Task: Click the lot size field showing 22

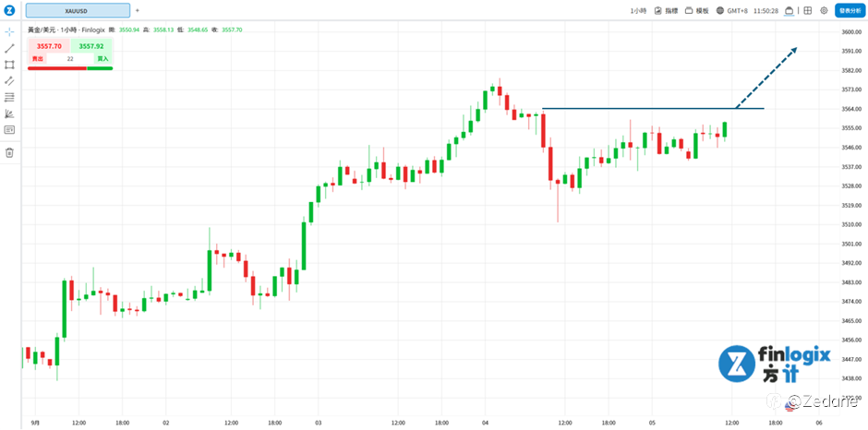Action: [x=70, y=58]
